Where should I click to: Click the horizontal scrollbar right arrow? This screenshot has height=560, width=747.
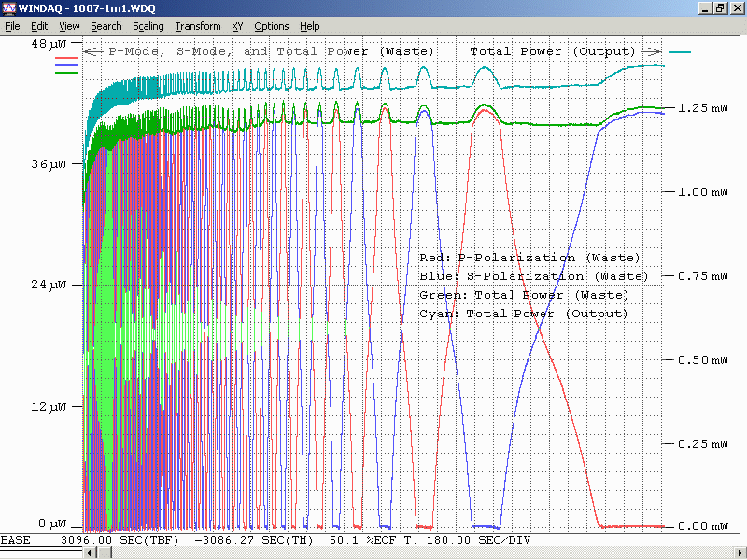[740, 553]
